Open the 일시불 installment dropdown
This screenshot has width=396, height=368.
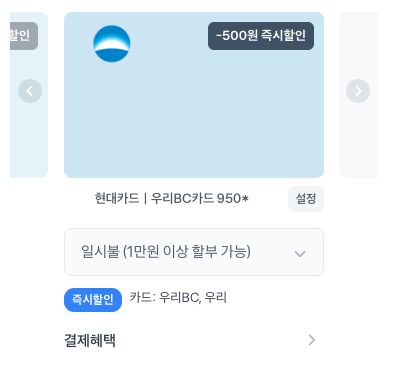[x=194, y=252]
